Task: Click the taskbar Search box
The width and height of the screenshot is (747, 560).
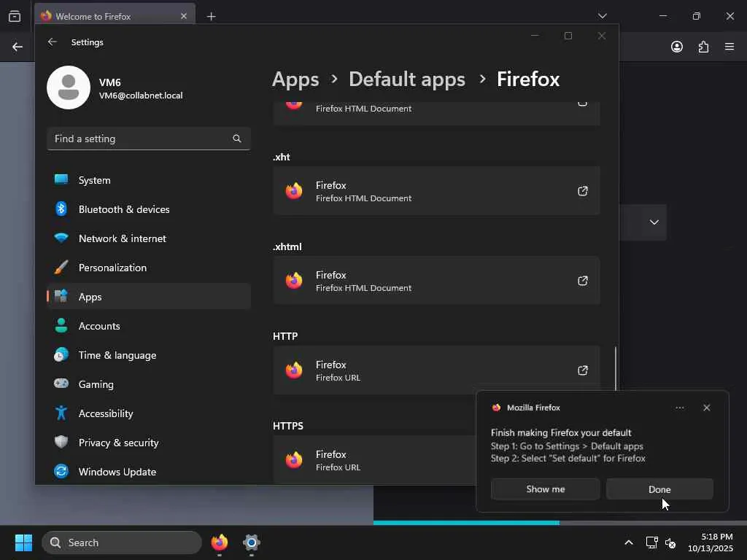Action: [x=122, y=542]
